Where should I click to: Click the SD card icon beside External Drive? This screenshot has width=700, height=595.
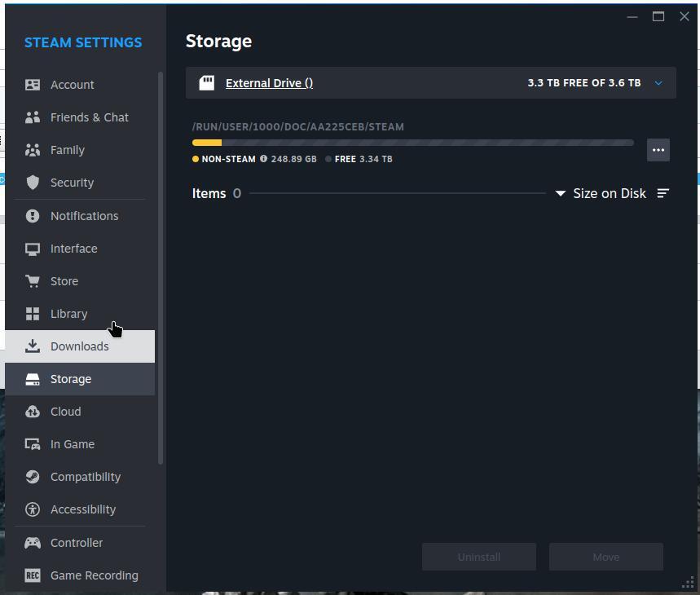206,83
